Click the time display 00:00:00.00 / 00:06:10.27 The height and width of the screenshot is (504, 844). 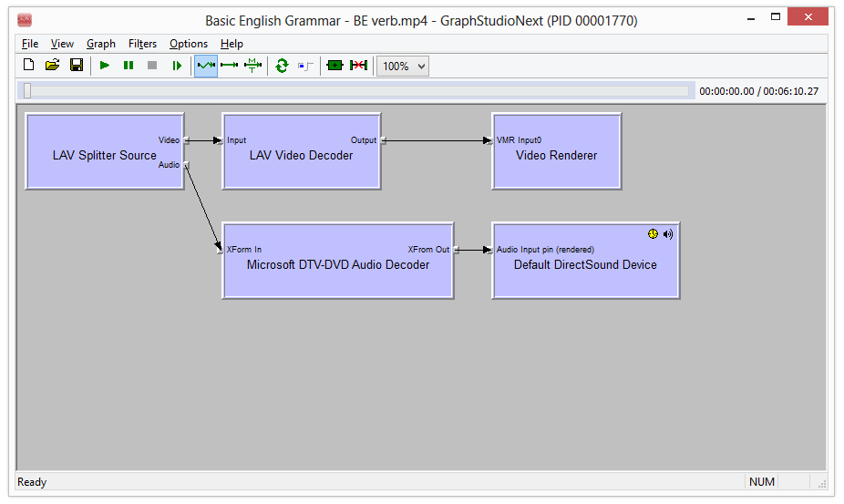(759, 91)
